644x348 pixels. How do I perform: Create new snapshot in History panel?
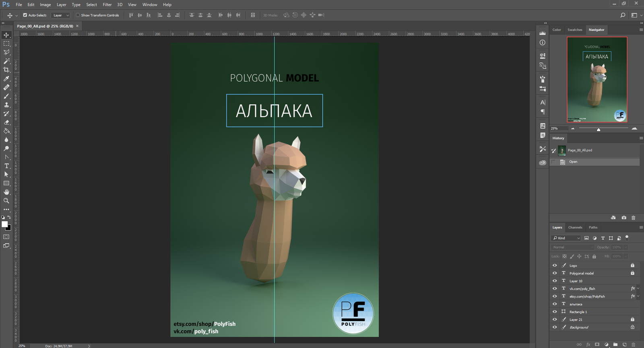[x=624, y=218]
